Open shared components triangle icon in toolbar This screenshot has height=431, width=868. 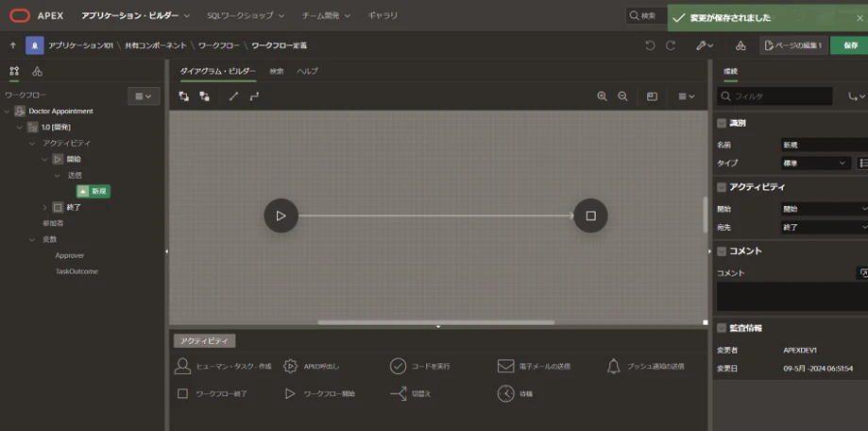740,46
